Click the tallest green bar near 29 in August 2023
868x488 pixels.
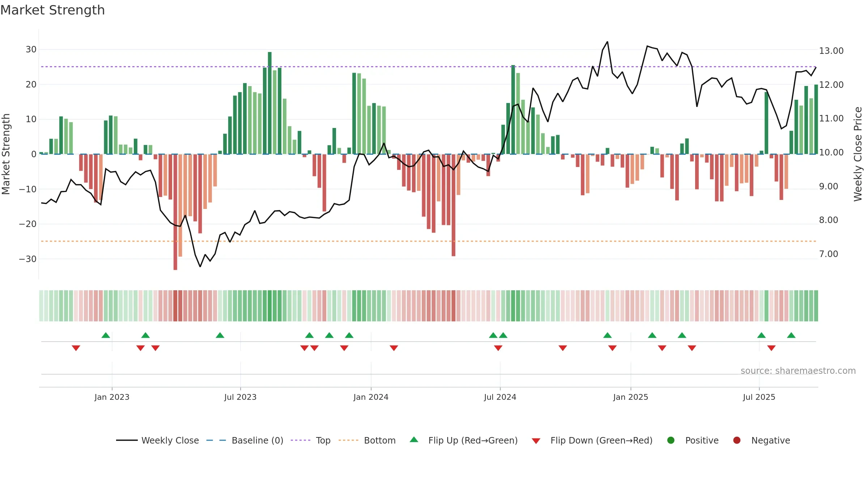click(270, 103)
